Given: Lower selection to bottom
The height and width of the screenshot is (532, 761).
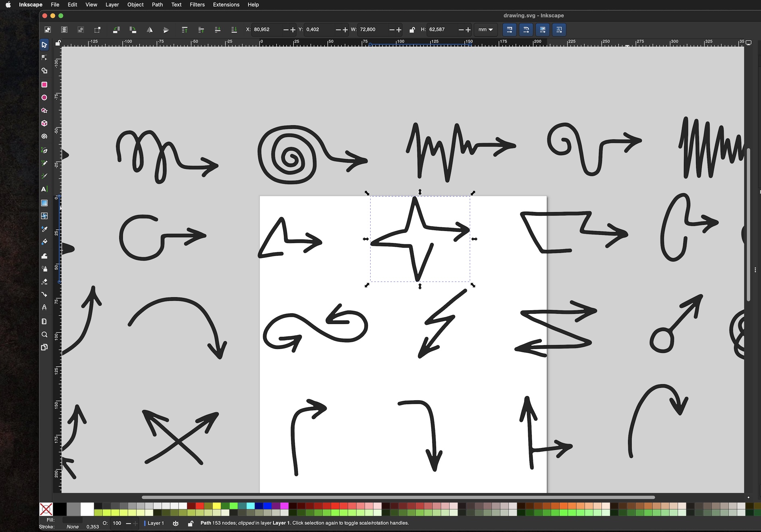Looking at the screenshot, I should tap(234, 30).
